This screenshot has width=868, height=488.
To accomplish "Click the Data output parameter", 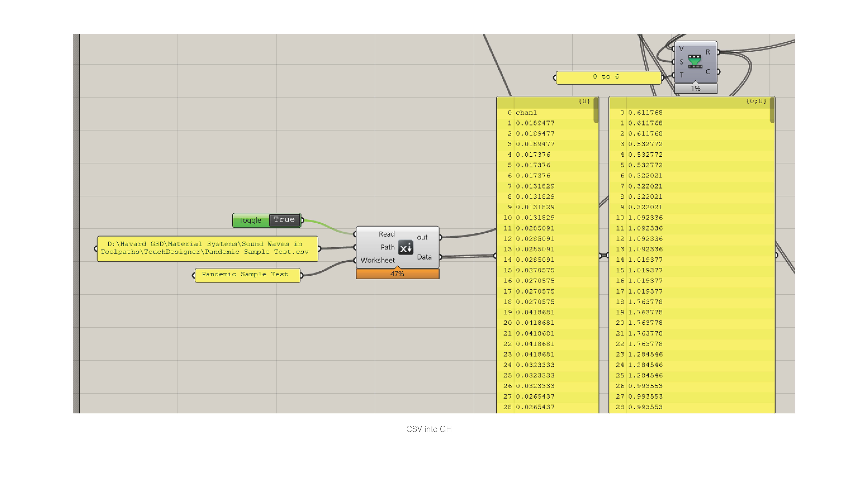I will tap(424, 257).
